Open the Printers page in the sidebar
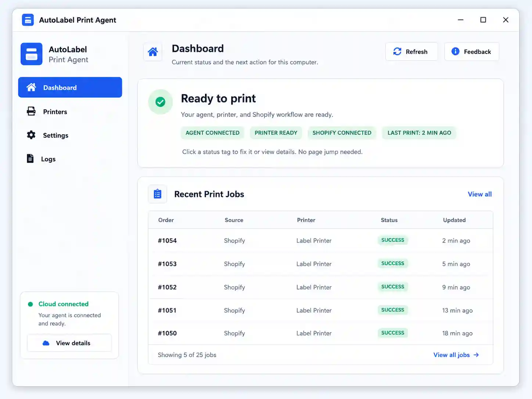Image resolution: width=532 pixels, height=399 pixels. point(70,112)
